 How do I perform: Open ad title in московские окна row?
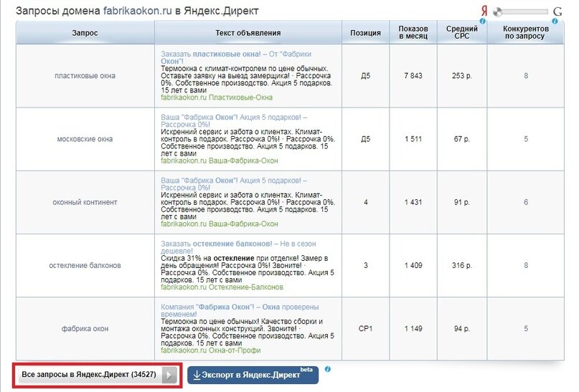point(234,121)
